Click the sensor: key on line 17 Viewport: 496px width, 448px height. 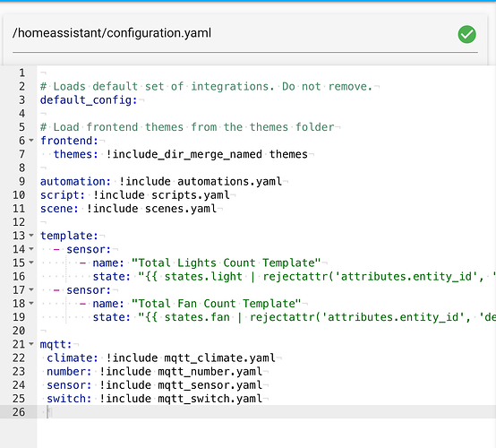coord(89,290)
